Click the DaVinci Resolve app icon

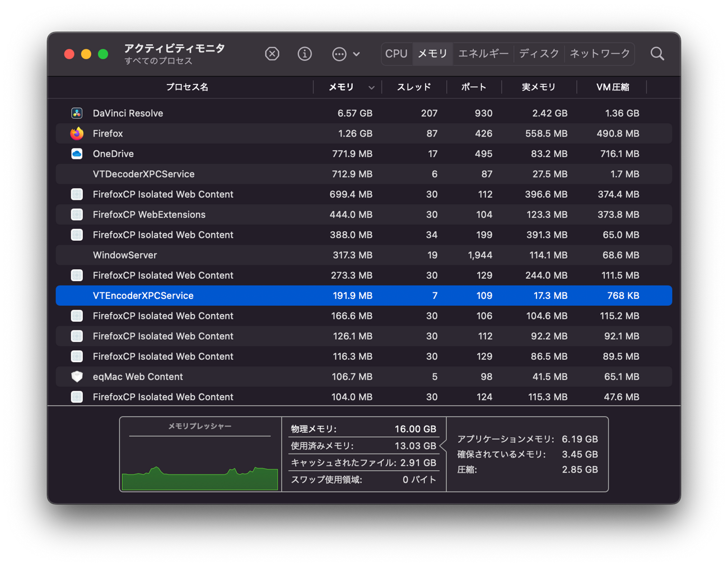(x=77, y=113)
